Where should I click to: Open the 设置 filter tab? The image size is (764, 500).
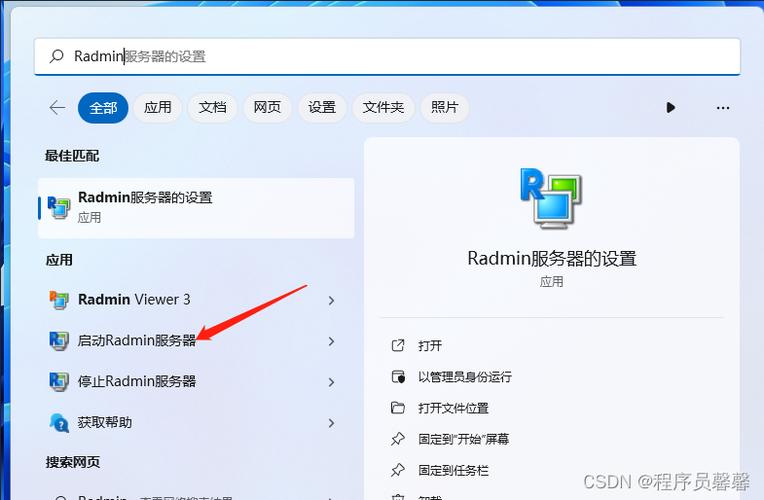click(x=322, y=108)
